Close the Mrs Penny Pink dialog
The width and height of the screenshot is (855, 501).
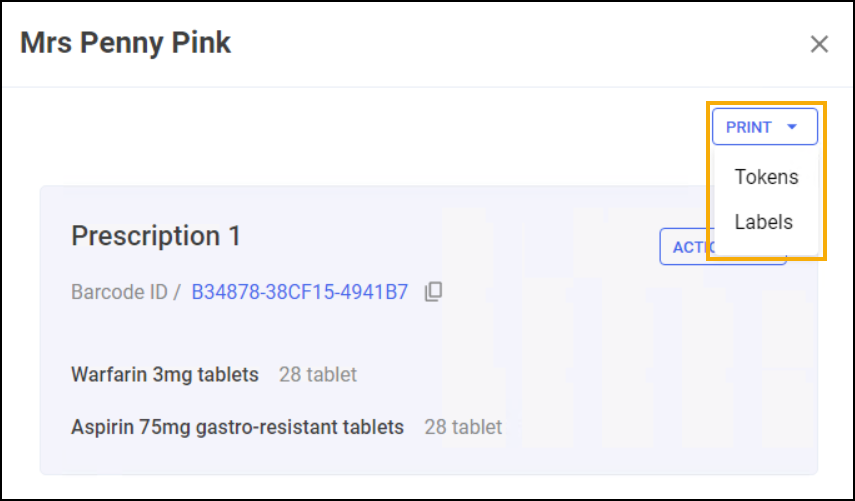point(819,44)
